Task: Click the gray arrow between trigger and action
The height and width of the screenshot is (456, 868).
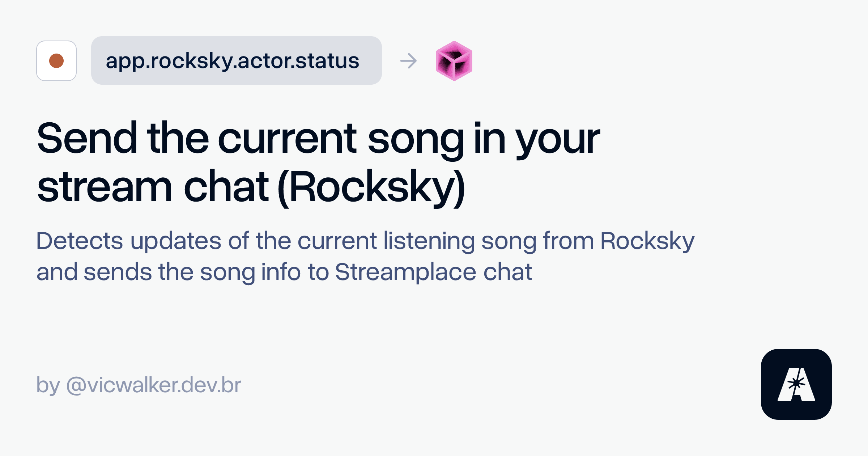Action: [409, 61]
